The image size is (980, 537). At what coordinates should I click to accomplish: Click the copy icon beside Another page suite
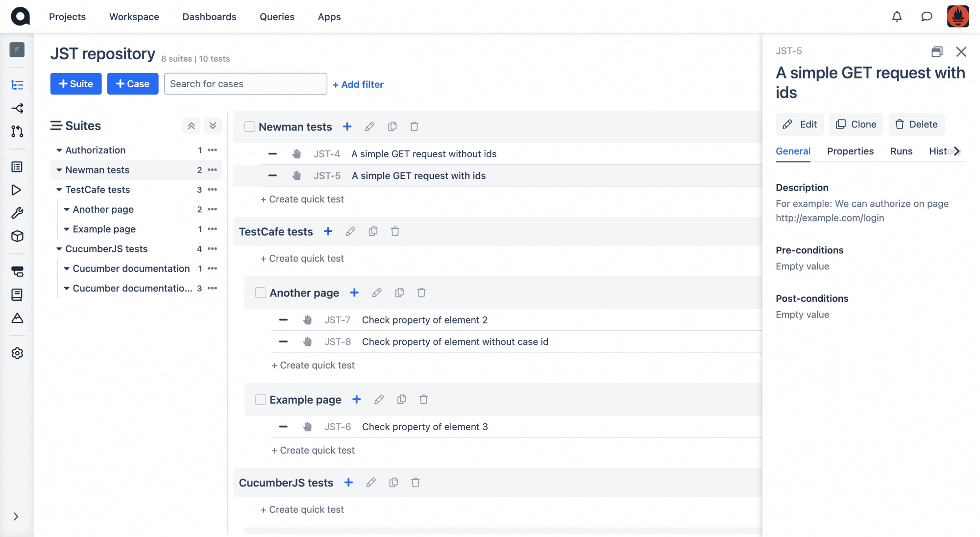399,293
